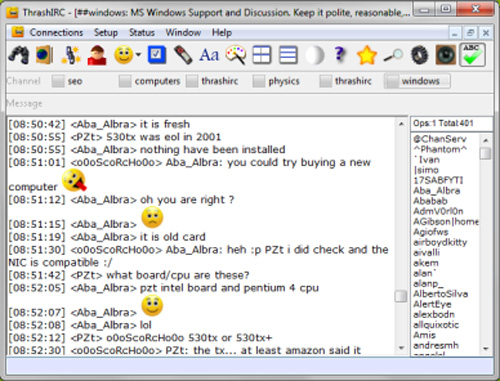This screenshot has height=381, width=500.
Task: Select Aba_Albra in the user list
Action: 437,191
